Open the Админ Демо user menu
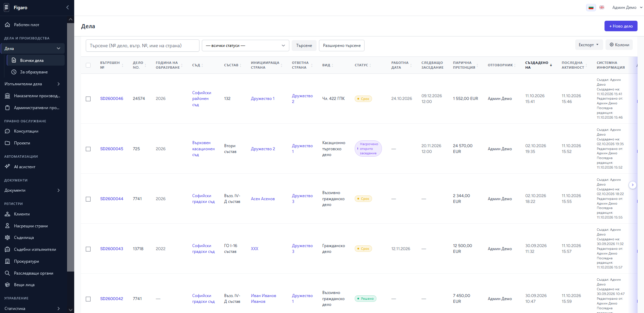Viewport: 644px width, 313px height. (627, 7)
